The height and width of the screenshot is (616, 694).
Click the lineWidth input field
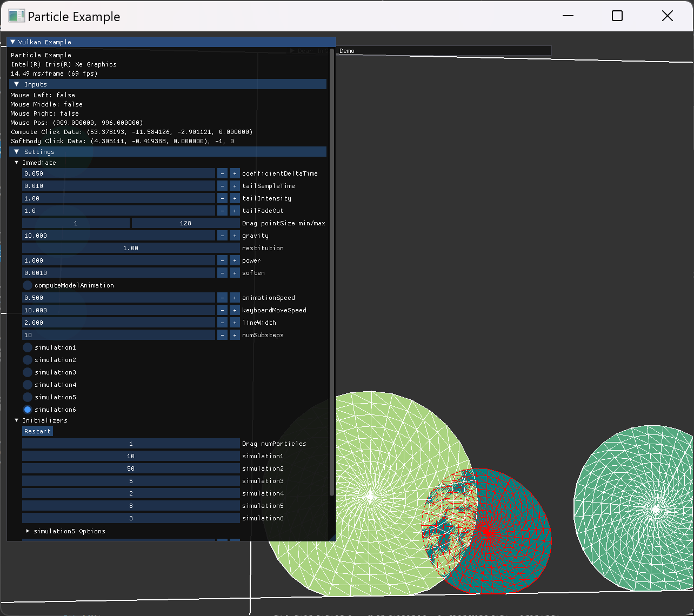[118, 323]
